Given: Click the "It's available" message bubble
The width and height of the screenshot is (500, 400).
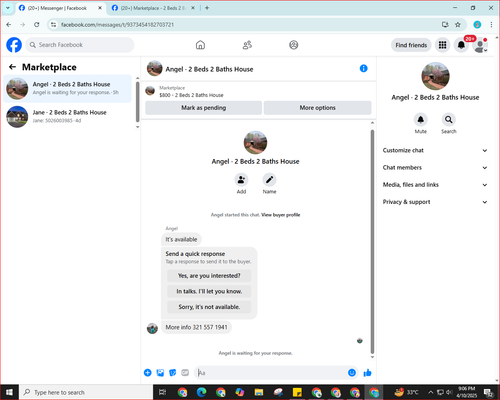Looking at the screenshot, I should [x=181, y=239].
